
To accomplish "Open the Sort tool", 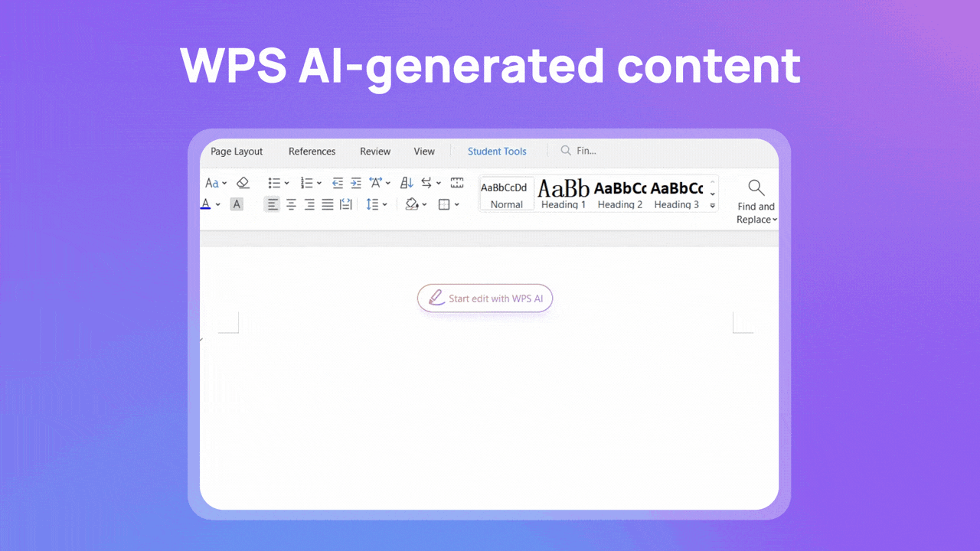I will (407, 183).
